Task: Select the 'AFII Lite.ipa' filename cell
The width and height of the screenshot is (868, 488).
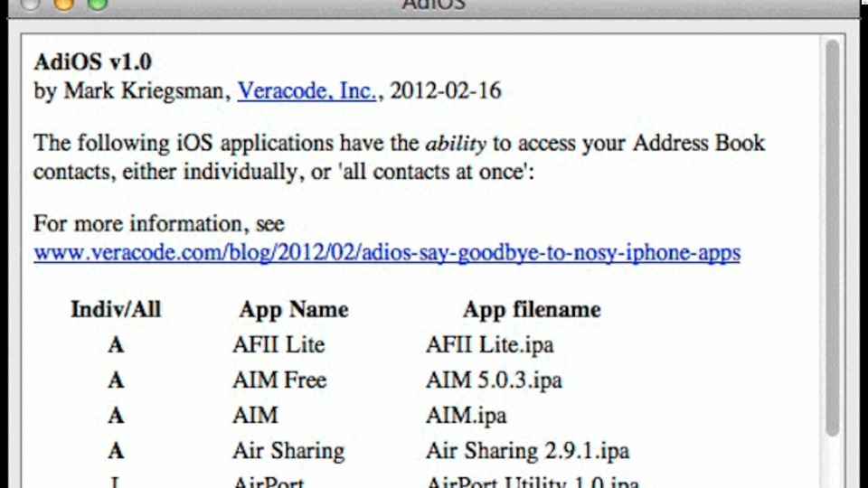Action: [x=489, y=344]
